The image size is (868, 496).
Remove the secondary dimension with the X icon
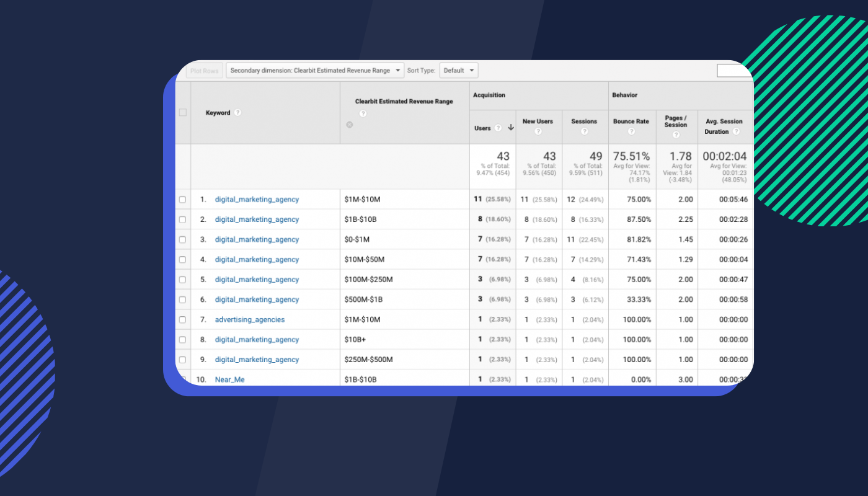click(x=349, y=125)
